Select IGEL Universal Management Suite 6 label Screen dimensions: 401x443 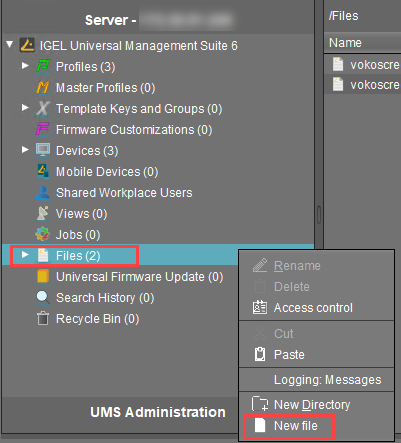click(139, 45)
